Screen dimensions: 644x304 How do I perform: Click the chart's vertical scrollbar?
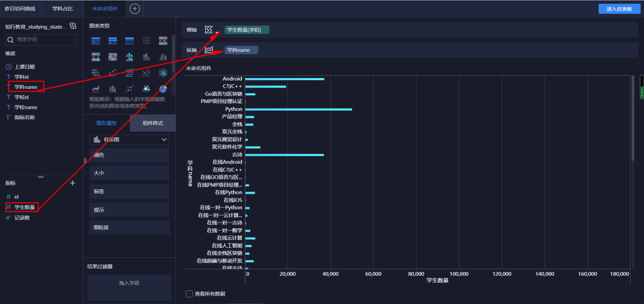(x=633, y=119)
